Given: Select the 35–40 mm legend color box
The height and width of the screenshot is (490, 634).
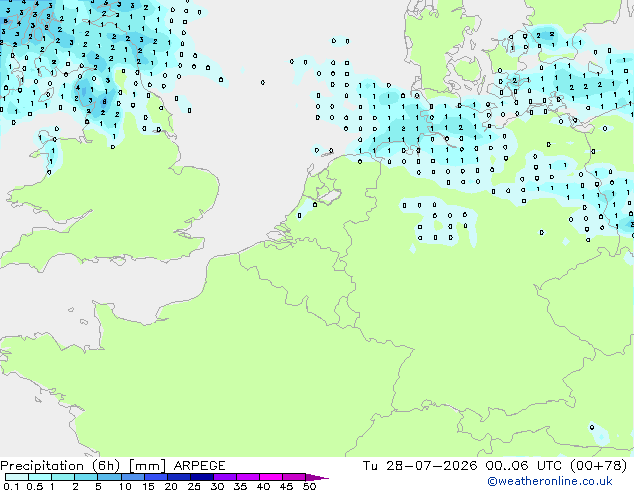Looking at the screenshot, I should point(247,477).
